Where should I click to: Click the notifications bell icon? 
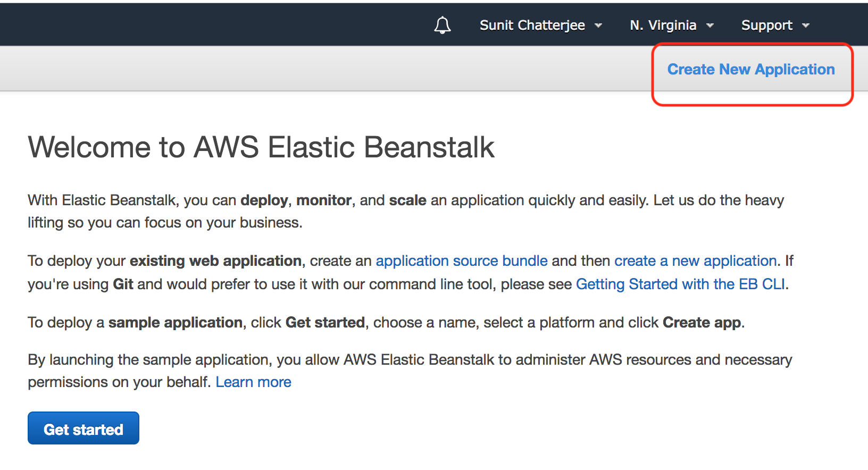tap(442, 25)
